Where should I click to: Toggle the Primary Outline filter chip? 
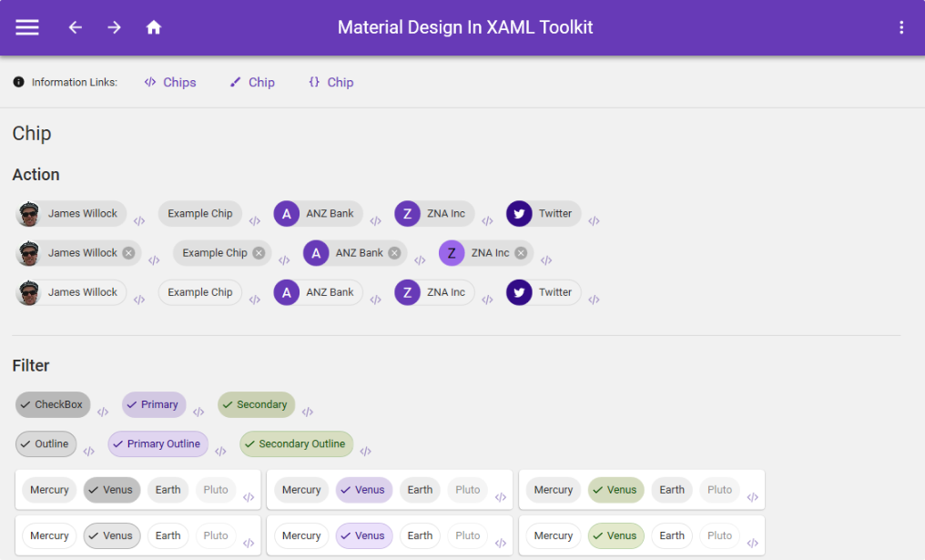[158, 444]
